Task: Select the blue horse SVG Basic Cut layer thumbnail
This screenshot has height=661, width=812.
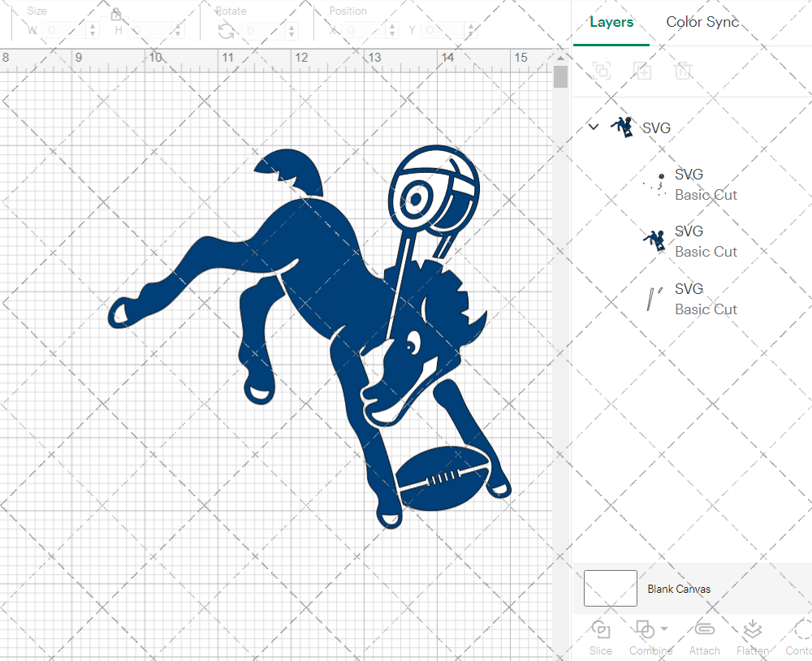Action: coord(654,241)
